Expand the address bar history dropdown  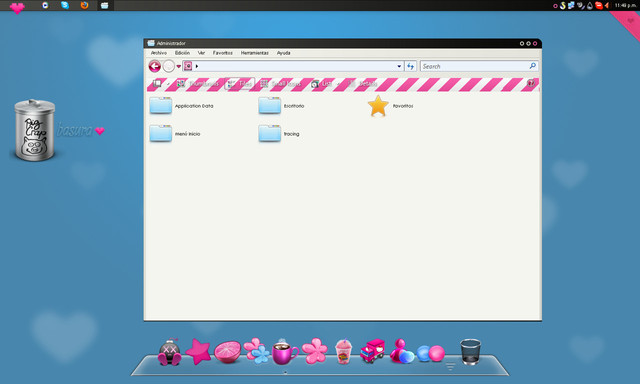[399, 66]
